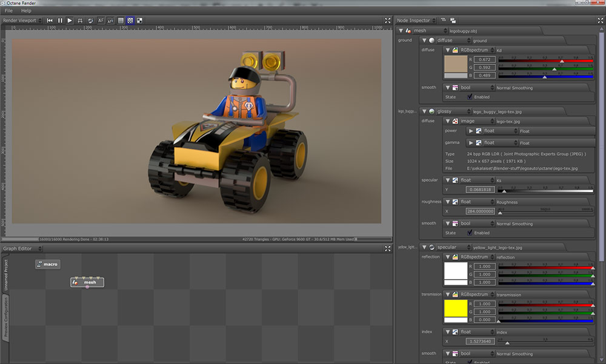Viewport: 606px width, 364px height.
Task: Click the Roughness value slider
Action: click(x=545, y=212)
